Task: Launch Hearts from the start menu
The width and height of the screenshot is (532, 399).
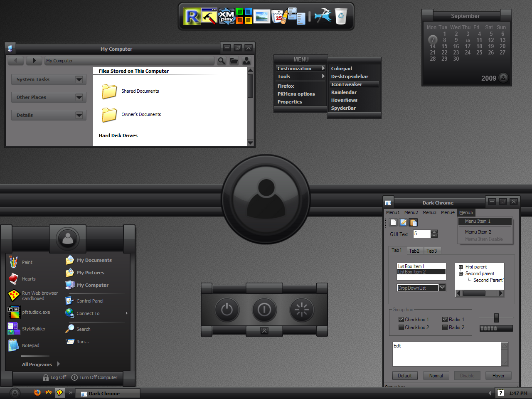Action: tap(22, 279)
